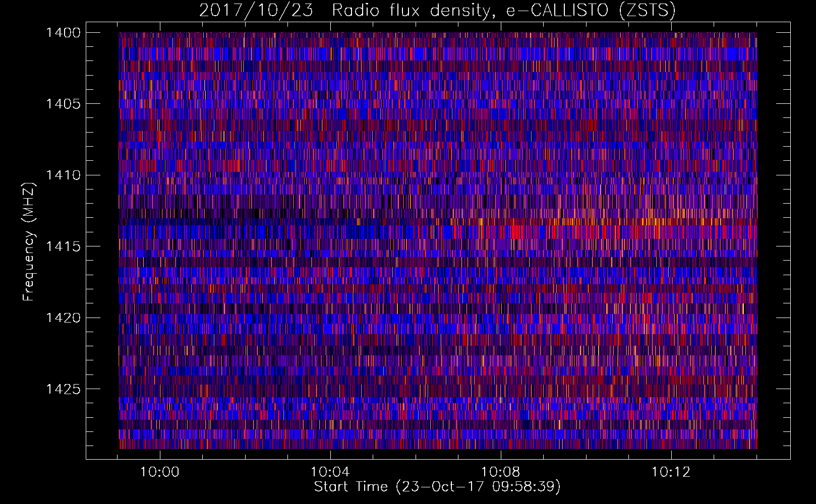Screen dimensions: 816x504
Task: Click the '10:12' time axis label
Action: point(671,472)
